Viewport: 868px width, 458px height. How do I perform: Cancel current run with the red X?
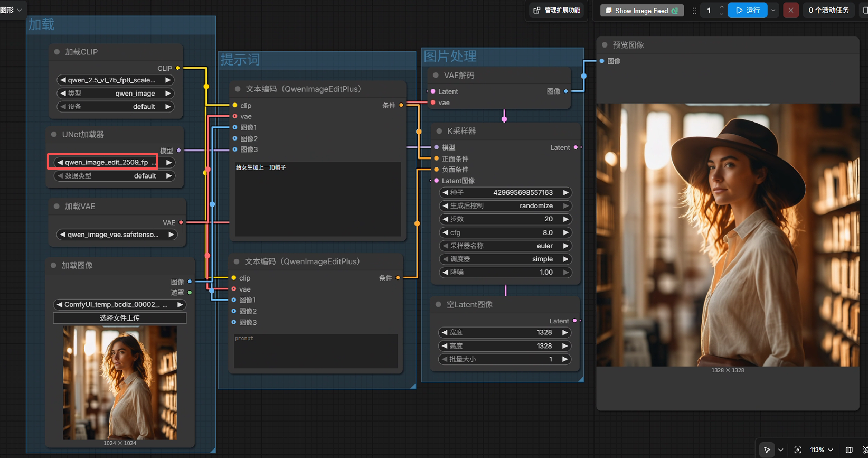tap(790, 10)
